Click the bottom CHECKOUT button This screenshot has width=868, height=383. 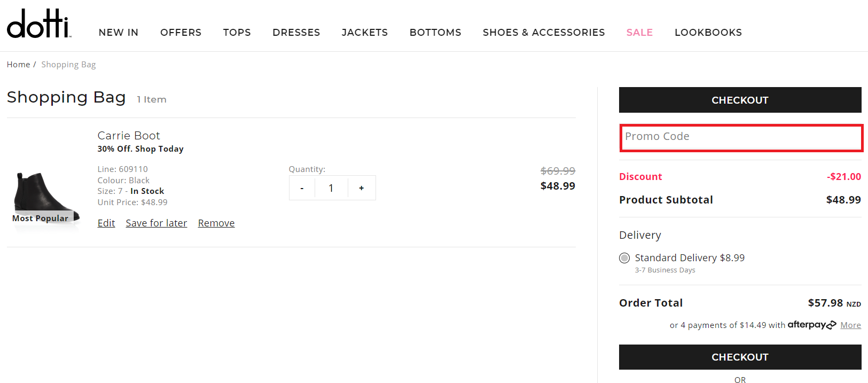pyautogui.click(x=740, y=357)
